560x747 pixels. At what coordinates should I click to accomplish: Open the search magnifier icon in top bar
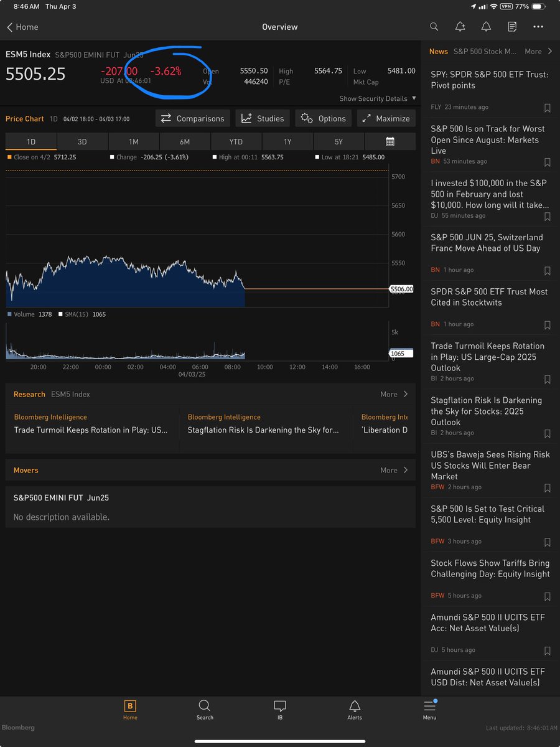(434, 27)
